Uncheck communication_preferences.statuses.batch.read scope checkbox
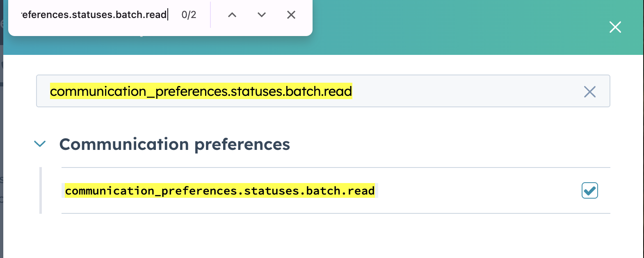The height and width of the screenshot is (258, 644). pos(589,190)
